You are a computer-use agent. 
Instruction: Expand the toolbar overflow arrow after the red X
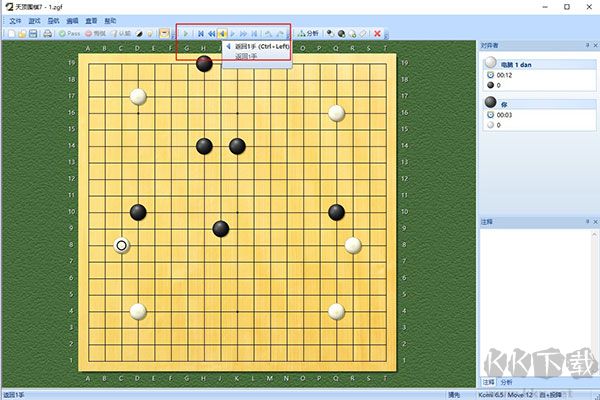(x=386, y=34)
